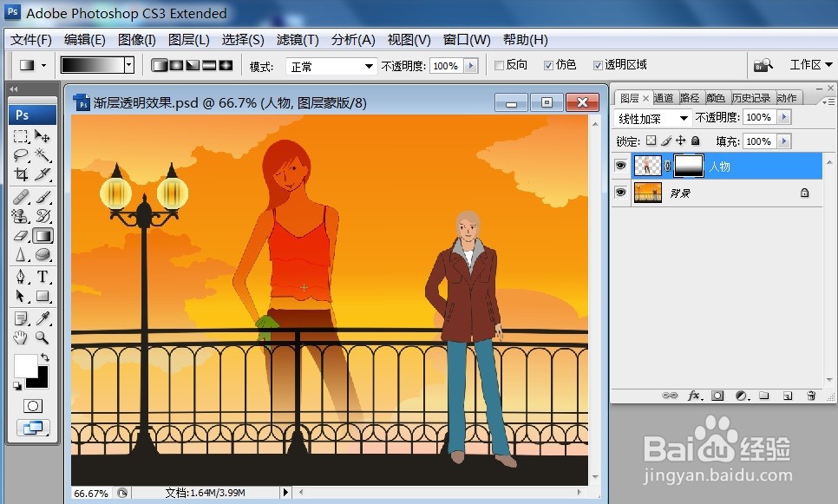This screenshot has width=838, height=504.
Task: Select the Path Selection tool
Action: [21, 296]
